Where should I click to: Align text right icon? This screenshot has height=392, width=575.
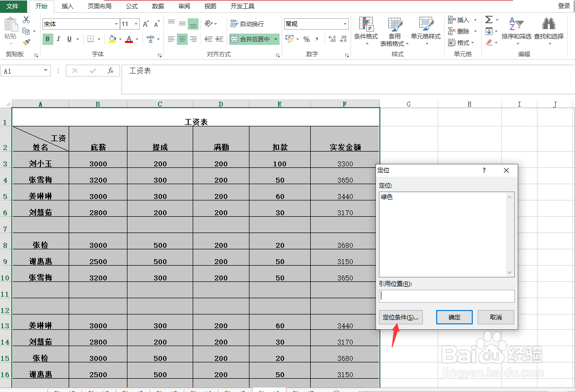click(193, 39)
